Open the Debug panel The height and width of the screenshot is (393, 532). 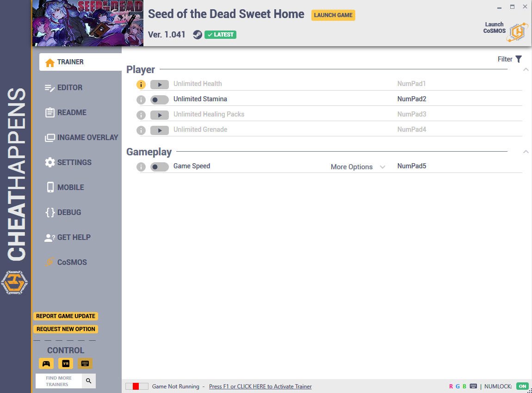pyautogui.click(x=68, y=212)
